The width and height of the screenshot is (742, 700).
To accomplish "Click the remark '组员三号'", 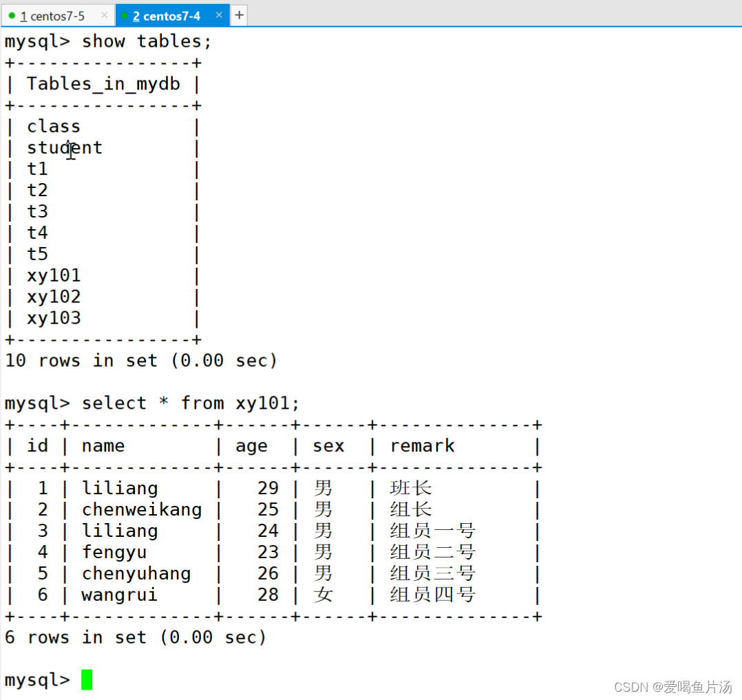I will [x=433, y=573].
